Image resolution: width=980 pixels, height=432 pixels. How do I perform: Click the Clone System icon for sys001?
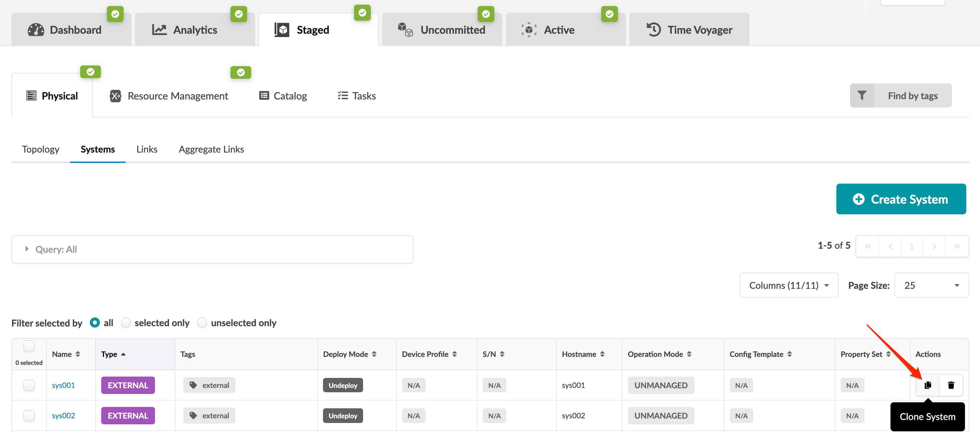[x=928, y=385]
